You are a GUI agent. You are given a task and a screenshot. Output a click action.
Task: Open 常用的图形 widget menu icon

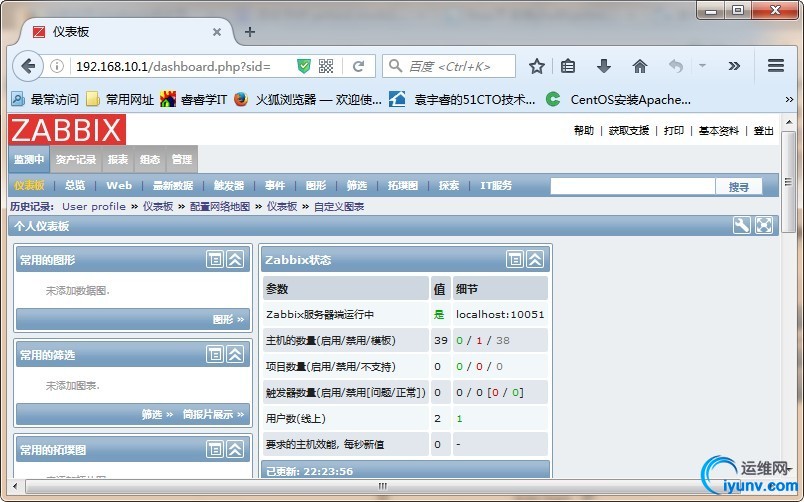click(x=215, y=259)
